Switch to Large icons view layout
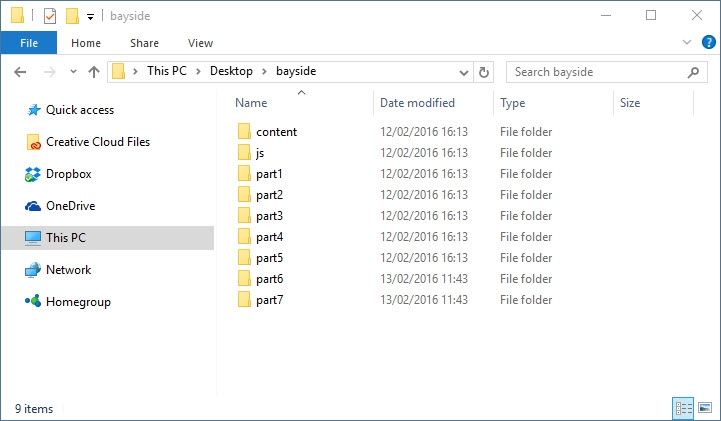 point(706,408)
